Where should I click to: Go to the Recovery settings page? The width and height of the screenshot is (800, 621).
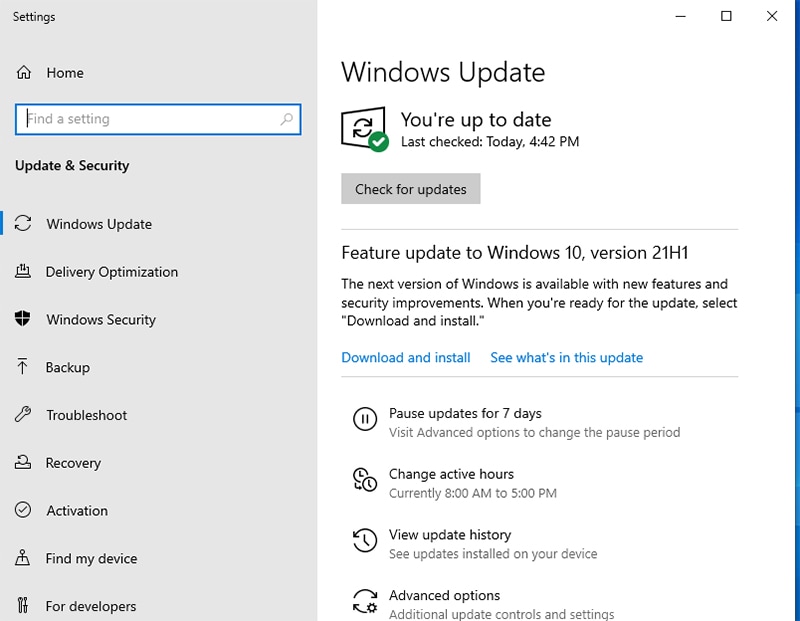click(73, 463)
